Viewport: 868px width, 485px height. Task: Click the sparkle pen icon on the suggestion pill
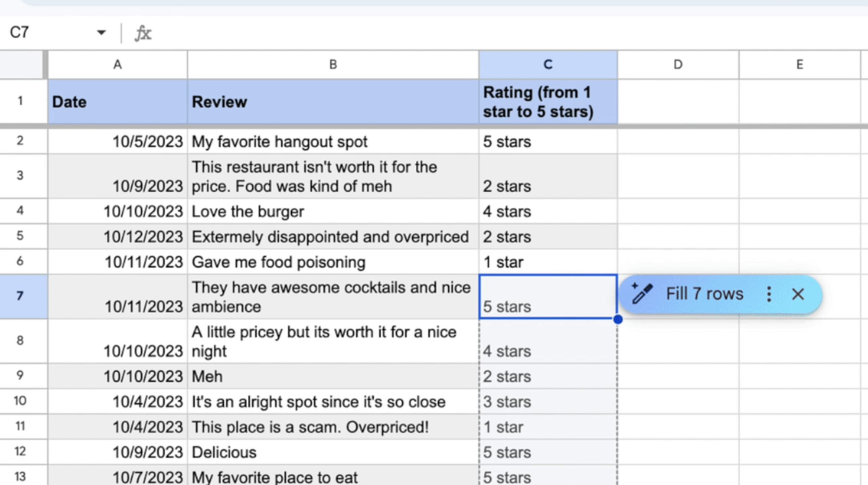click(642, 294)
